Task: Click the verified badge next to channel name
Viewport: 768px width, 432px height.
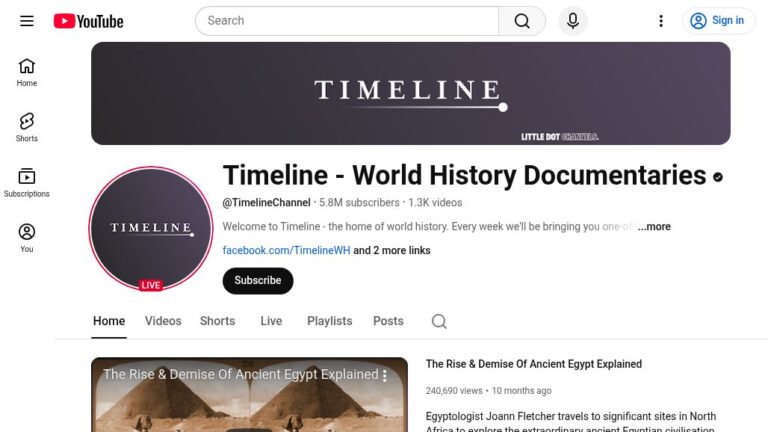Action: (718, 177)
